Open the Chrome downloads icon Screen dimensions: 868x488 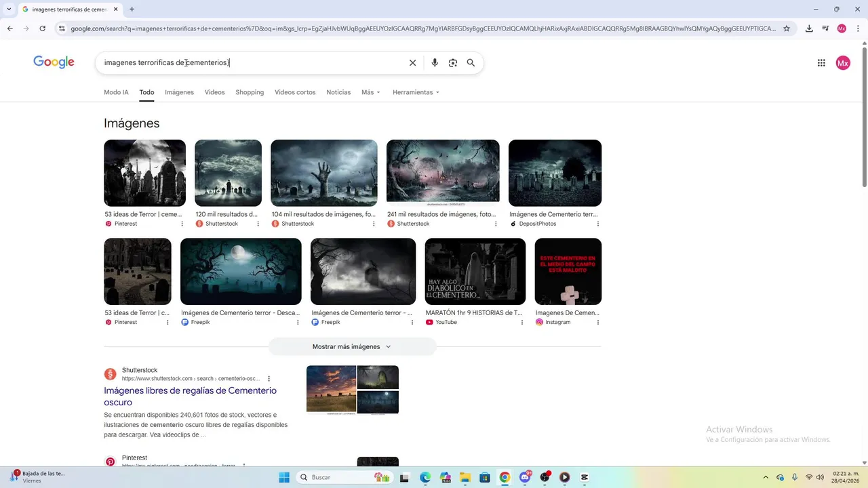pos(809,28)
